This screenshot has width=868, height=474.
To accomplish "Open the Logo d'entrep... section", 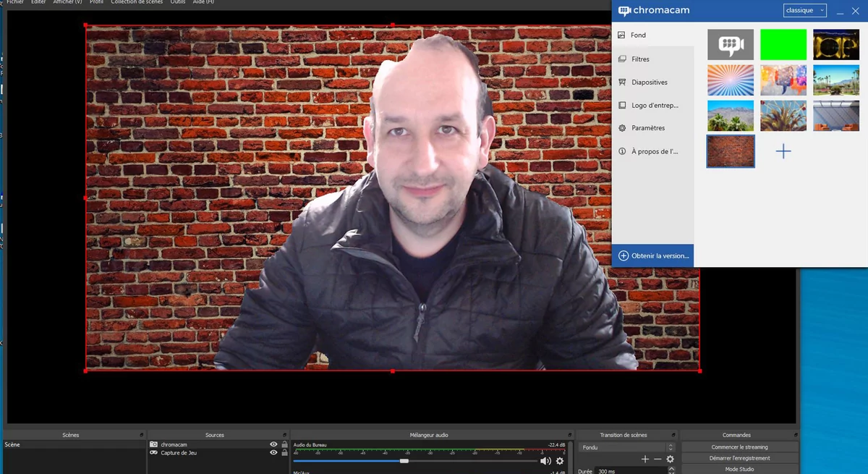I will (x=652, y=106).
